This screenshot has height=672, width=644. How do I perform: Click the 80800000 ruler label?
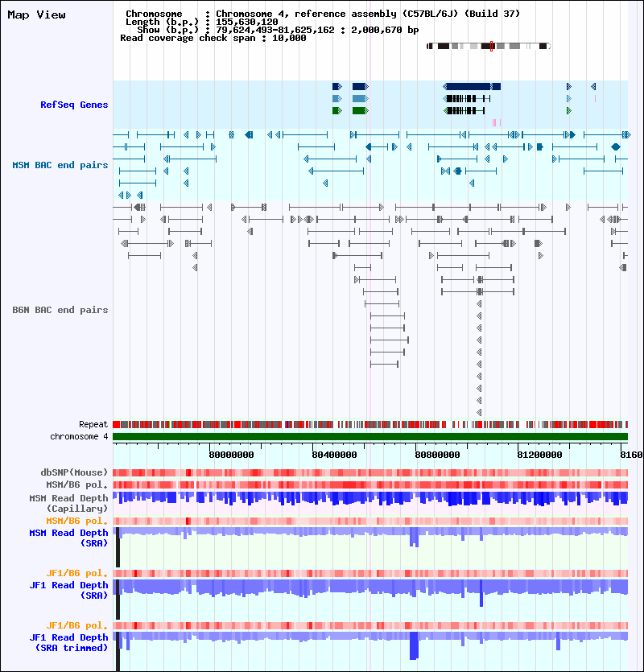click(x=437, y=455)
